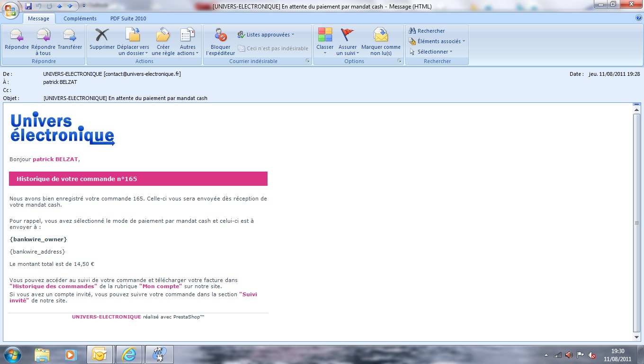The height and width of the screenshot is (364, 644).
Task: Expand the Customize Quick Access Toolbar arrow
Action: 84,6
